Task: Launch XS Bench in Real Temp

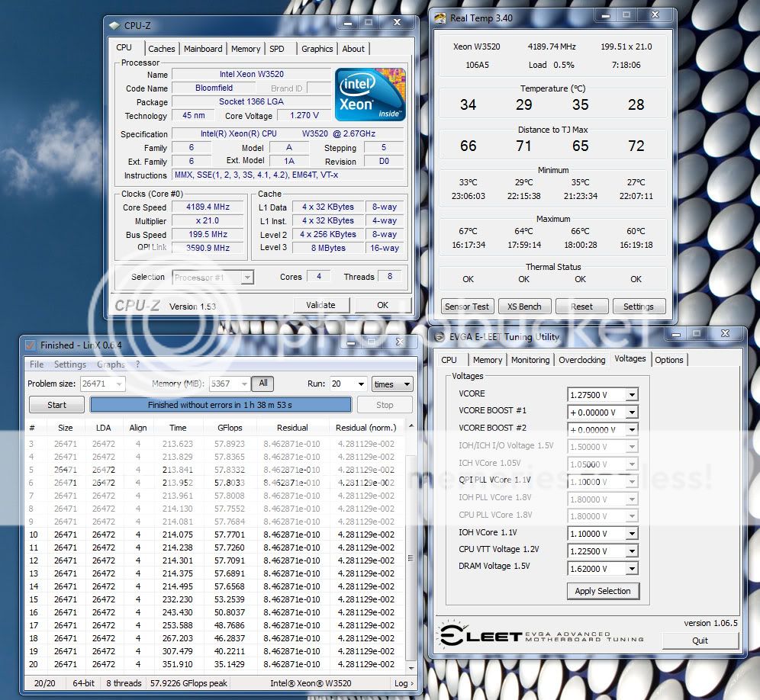Action: 524,307
